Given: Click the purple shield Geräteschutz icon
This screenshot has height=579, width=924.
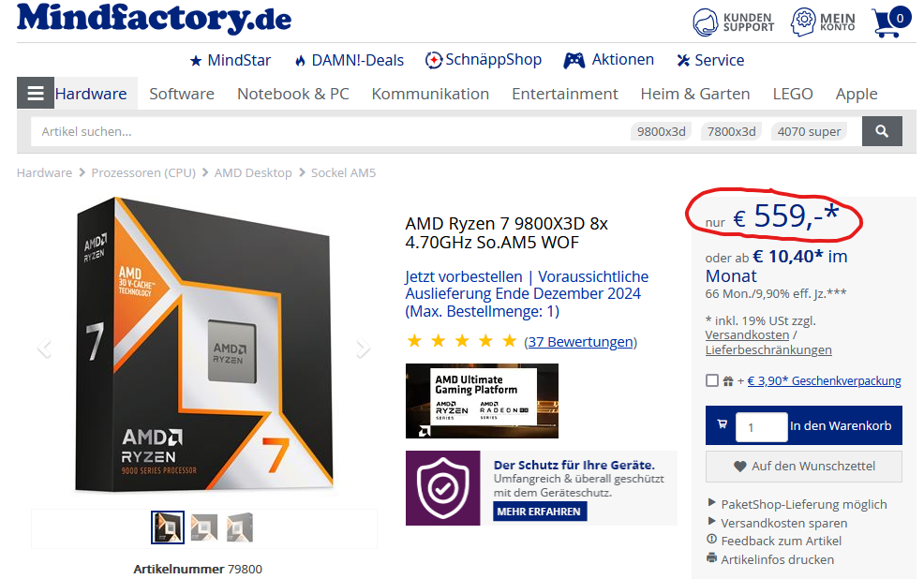Looking at the screenshot, I should (443, 488).
